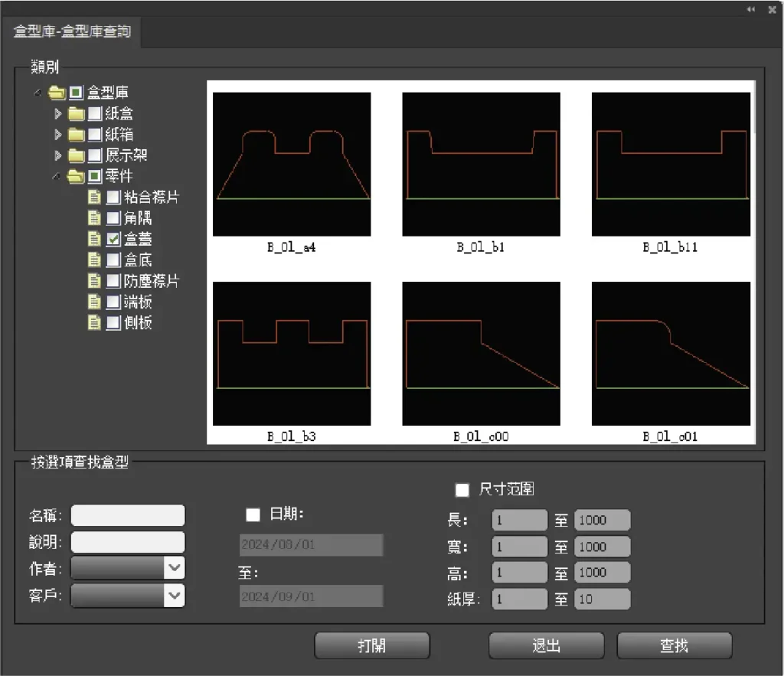
Task: Click the 查找 search button
Action: point(674,645)
